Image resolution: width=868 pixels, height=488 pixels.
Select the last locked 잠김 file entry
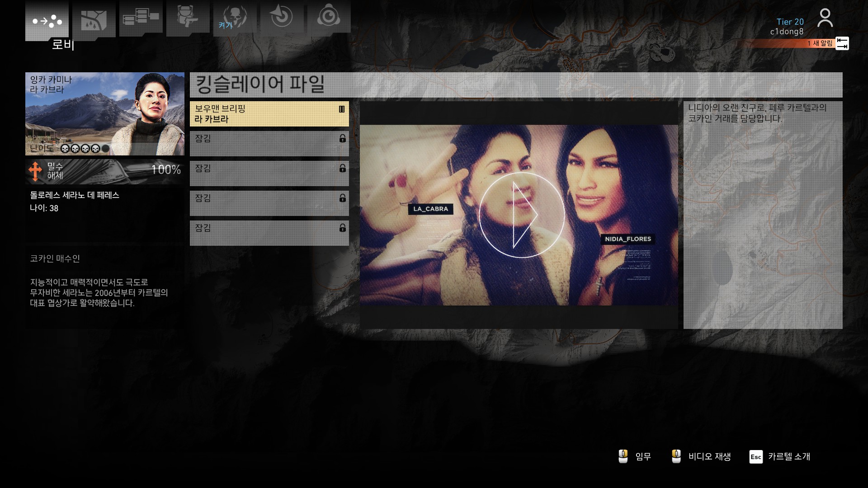(x=269, y=233)
